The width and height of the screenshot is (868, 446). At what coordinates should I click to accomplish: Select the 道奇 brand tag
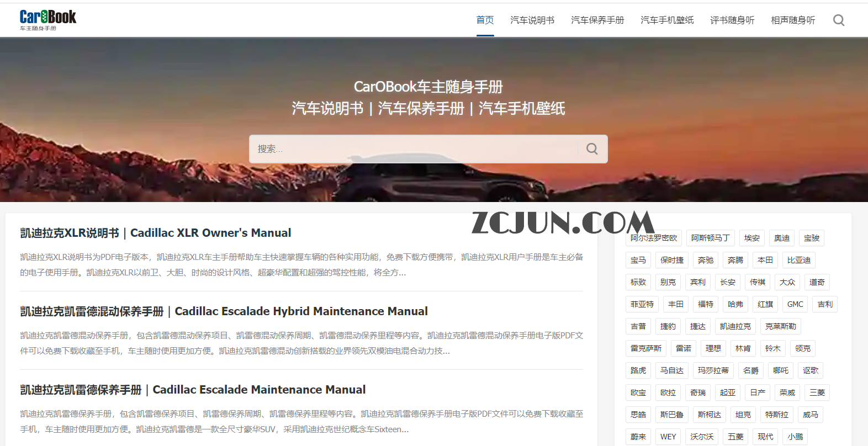[817, 282]
